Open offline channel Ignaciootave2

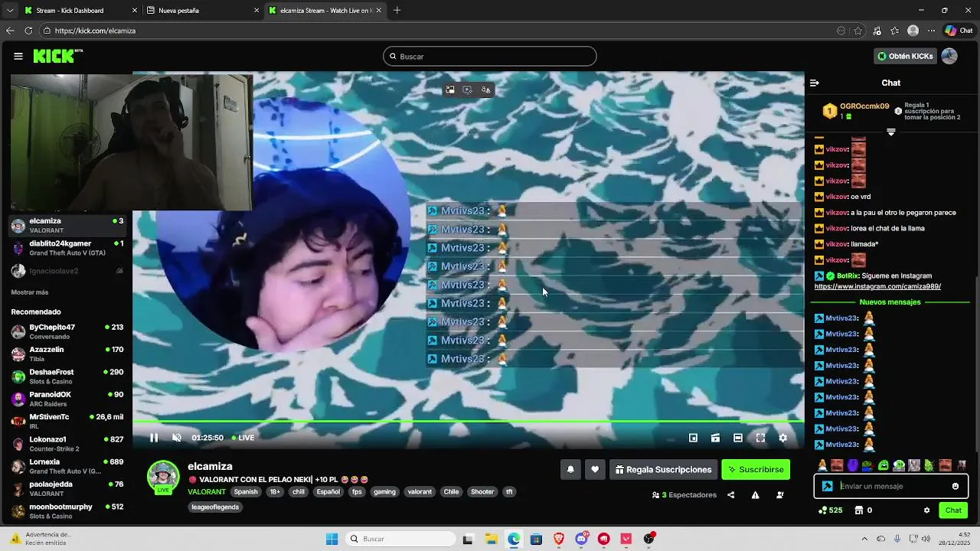[67, 271]
